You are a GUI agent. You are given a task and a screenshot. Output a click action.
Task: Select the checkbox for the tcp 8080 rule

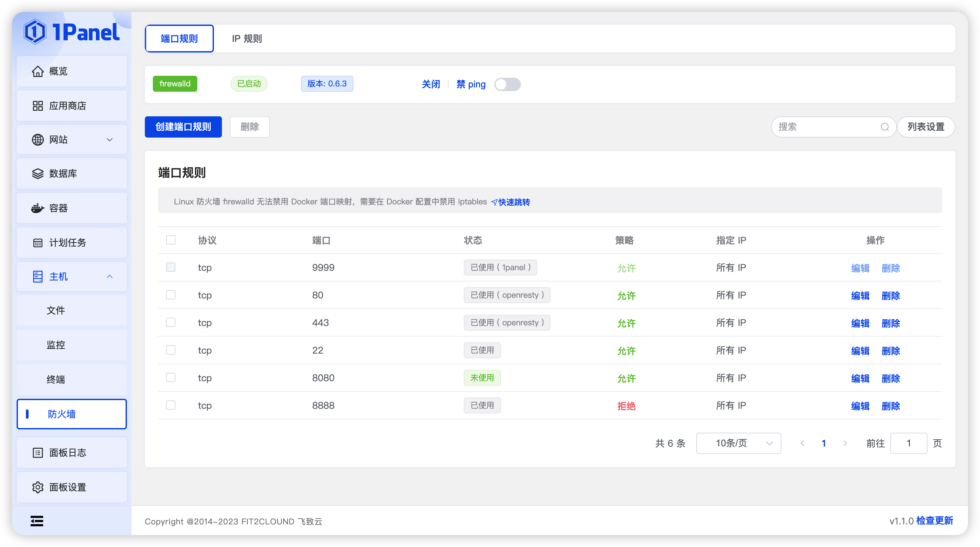[170, 377]
